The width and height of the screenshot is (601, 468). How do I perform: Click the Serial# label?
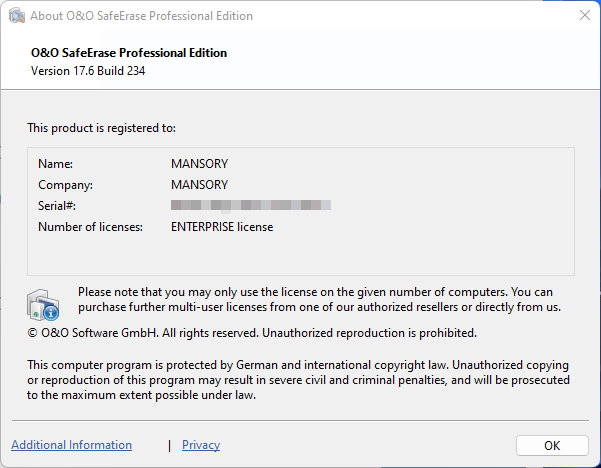tap(57, 206)
